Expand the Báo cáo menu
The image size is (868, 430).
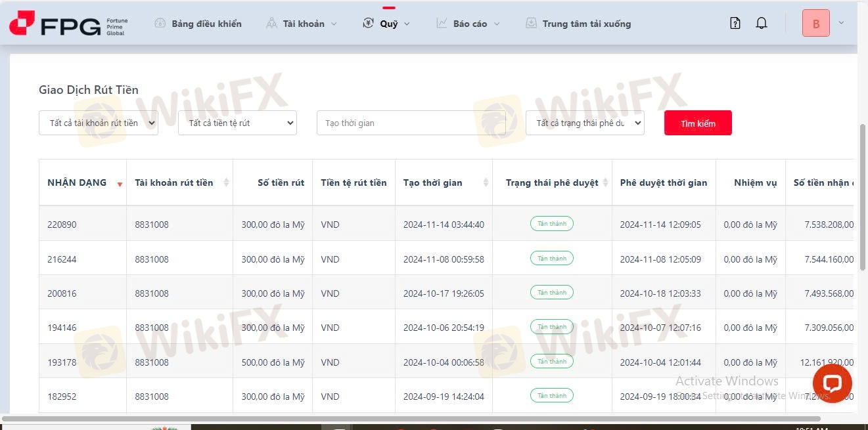468,24
